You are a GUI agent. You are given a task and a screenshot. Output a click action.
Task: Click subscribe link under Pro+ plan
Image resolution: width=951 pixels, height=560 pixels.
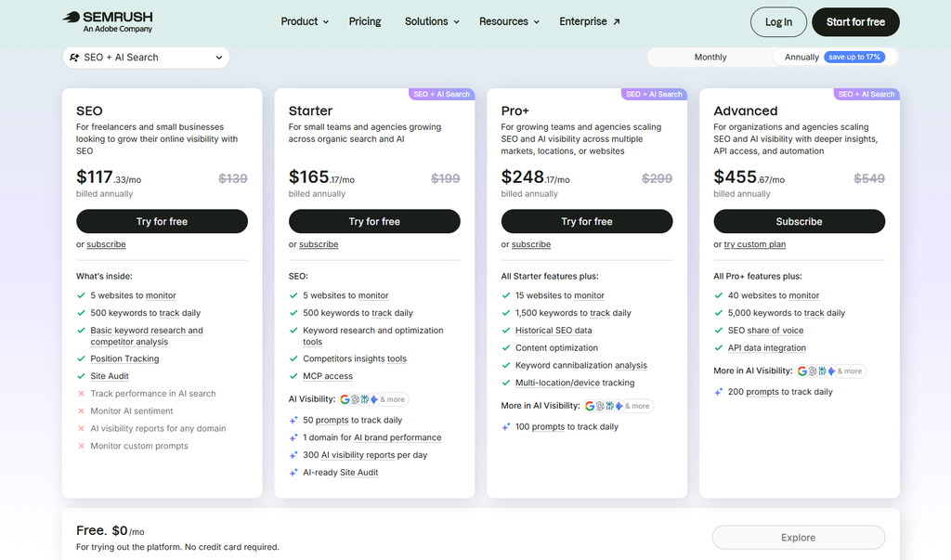tap(530, 244)
